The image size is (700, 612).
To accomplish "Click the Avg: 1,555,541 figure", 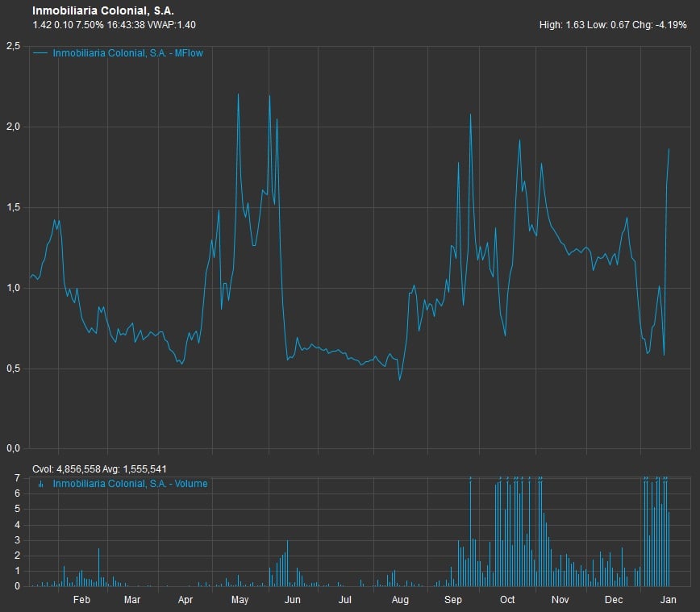I will (x=135, y=469).
